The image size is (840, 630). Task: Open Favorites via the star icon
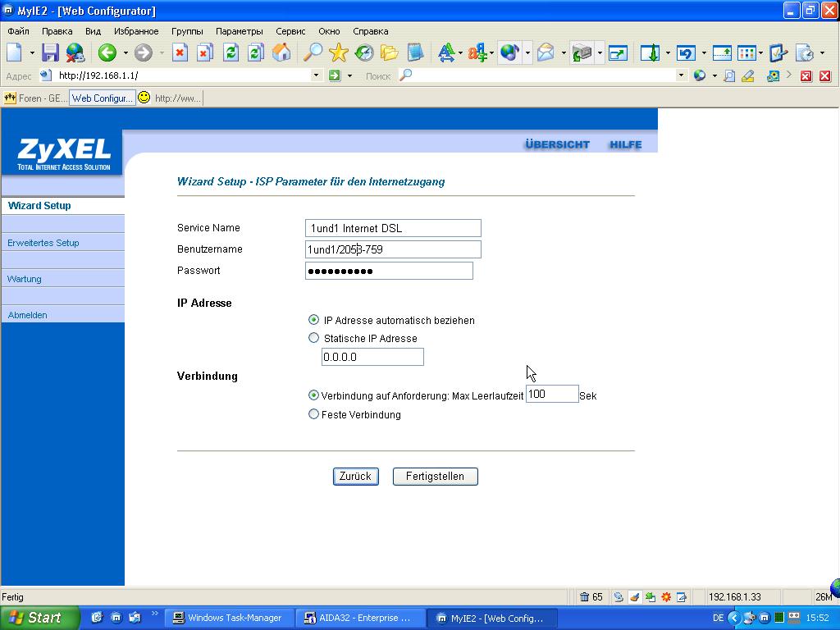click(x=339, y=52)
